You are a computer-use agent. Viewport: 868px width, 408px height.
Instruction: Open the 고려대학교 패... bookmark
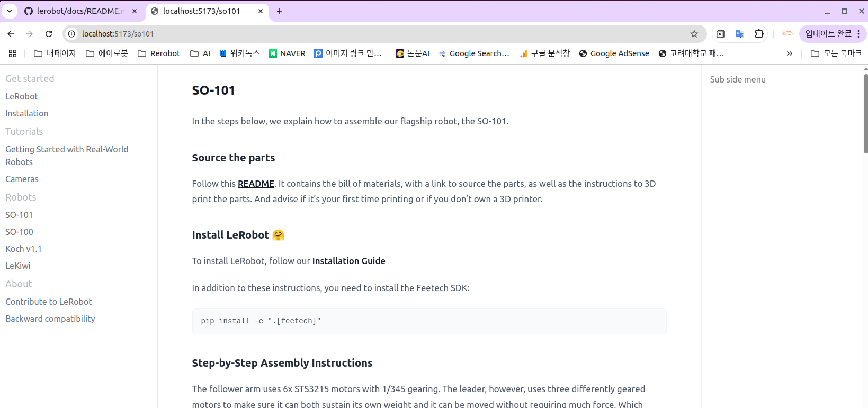pos(691,53)
